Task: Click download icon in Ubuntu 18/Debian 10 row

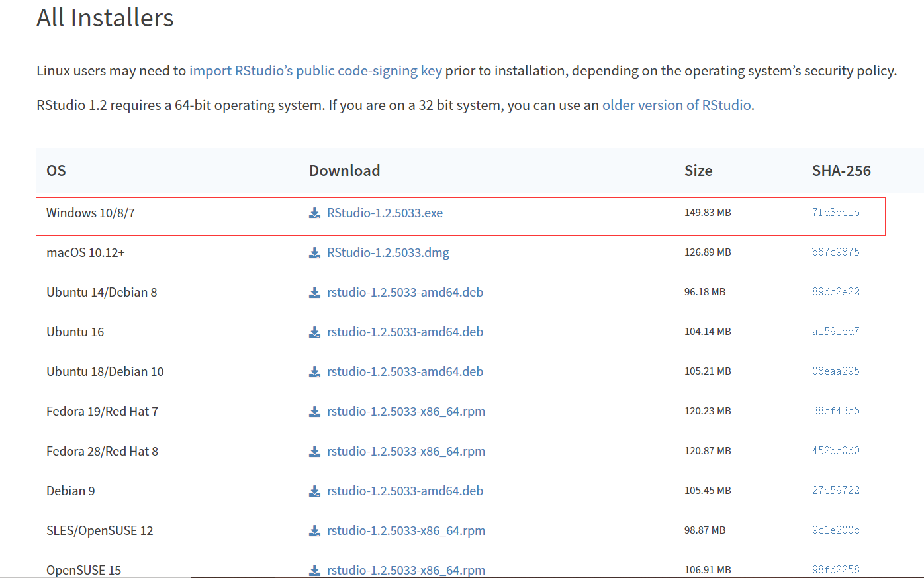Action: [314, 372]
